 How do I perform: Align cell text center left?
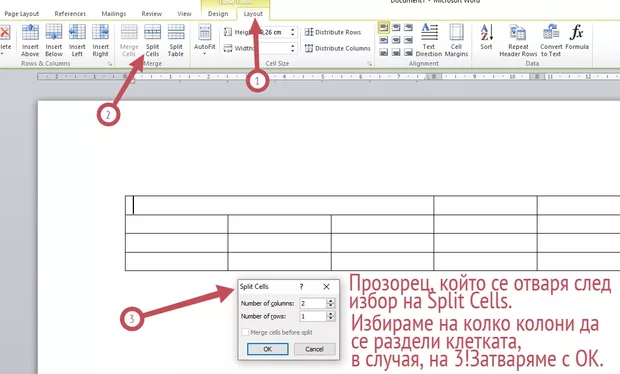pyautogui.click(x=384, y=40)
